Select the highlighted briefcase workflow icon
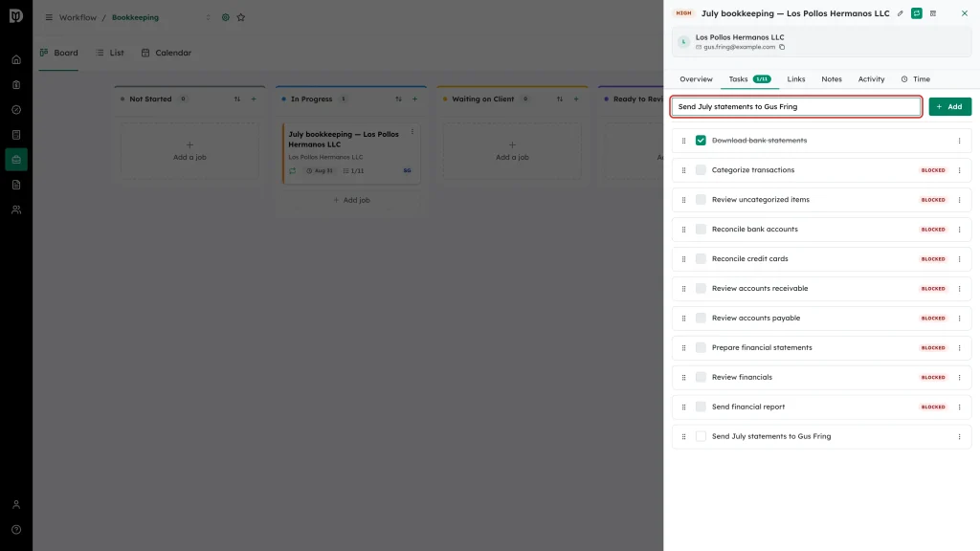The height and width of the screenshot is (551, 980). coord(16,160)
